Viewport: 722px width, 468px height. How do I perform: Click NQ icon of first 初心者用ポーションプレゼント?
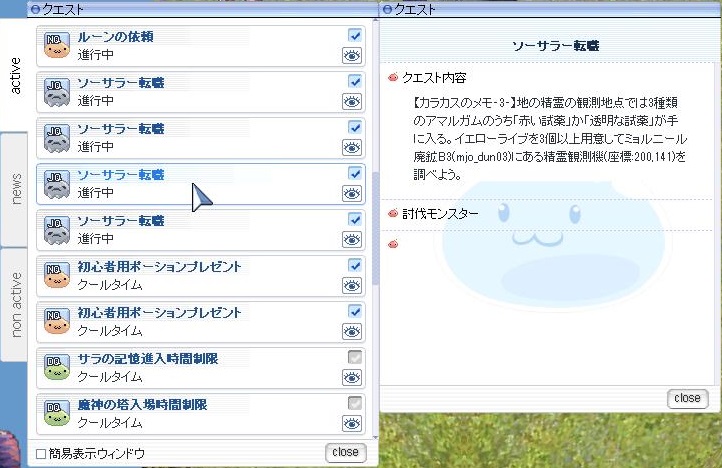pyautogui.click(x=56, y=275)
